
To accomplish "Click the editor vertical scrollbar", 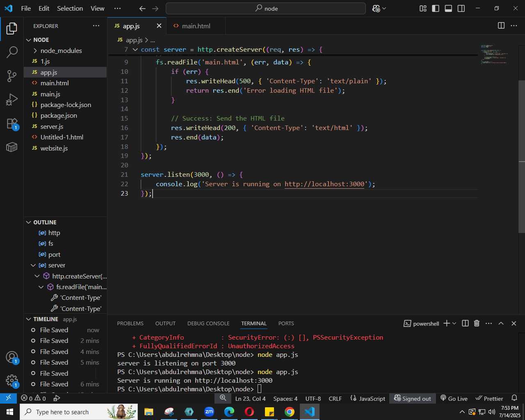I will (x=522, y=157).
